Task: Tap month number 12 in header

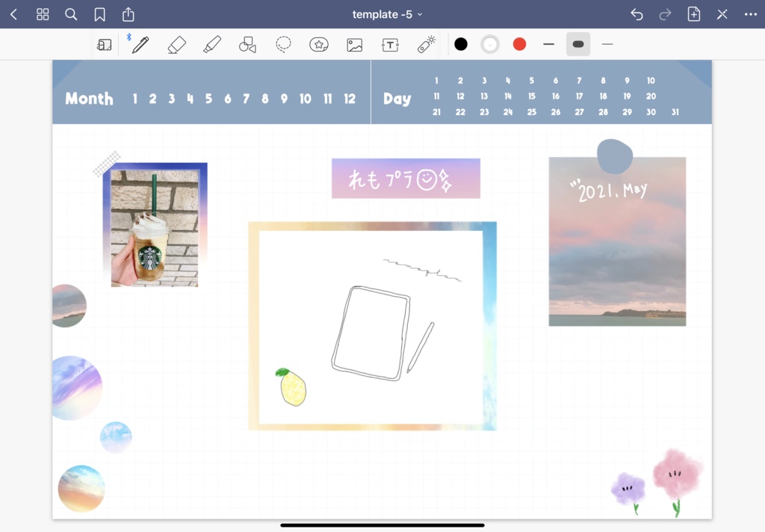Action: tap(350, 99)
